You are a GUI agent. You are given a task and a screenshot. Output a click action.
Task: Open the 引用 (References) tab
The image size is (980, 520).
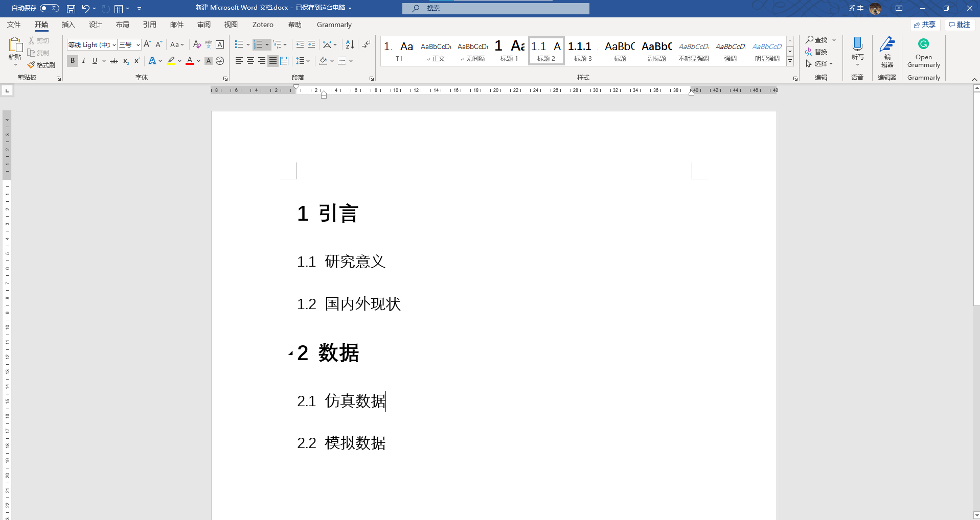point(149,25)
